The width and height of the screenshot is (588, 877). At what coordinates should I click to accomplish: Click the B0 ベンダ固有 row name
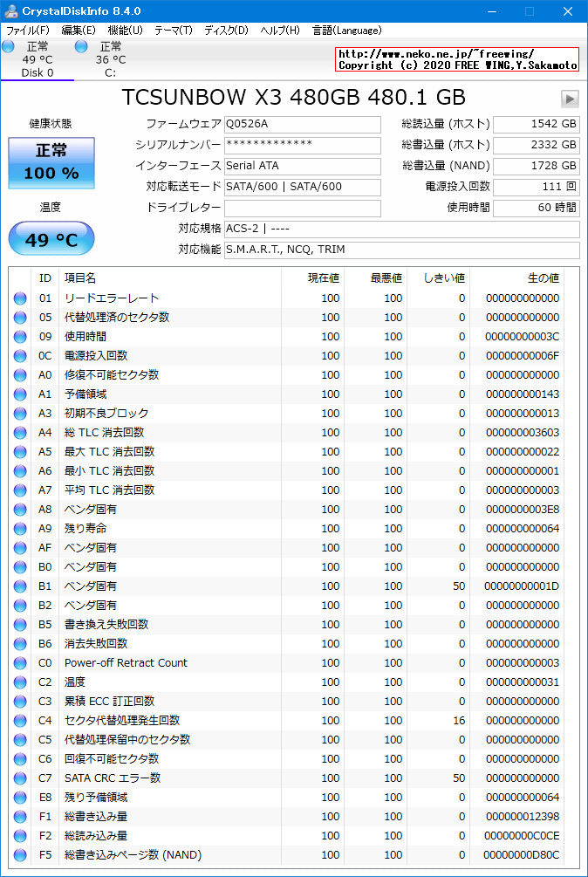coord(91,567)
